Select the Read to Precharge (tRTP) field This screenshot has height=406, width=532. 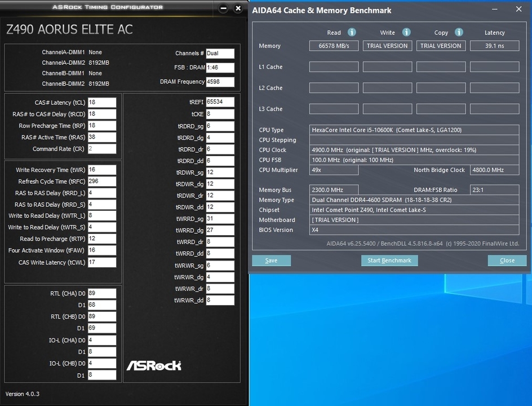click(x=102, y=239)
